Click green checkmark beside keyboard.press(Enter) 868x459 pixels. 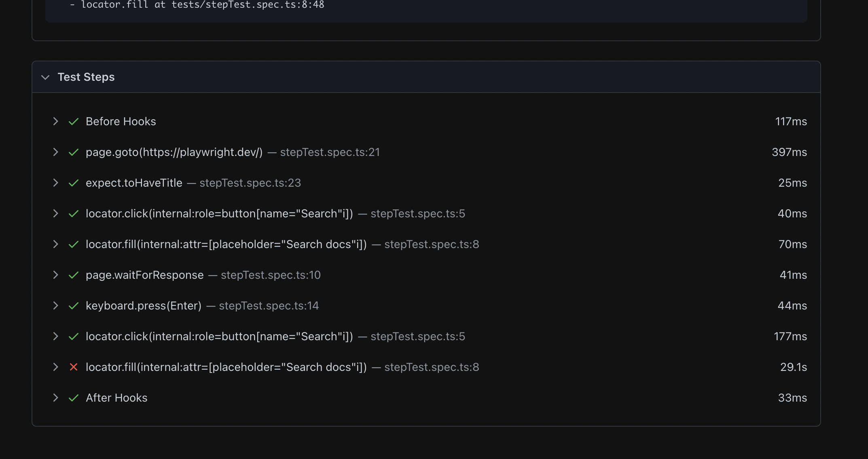[74, 305]
